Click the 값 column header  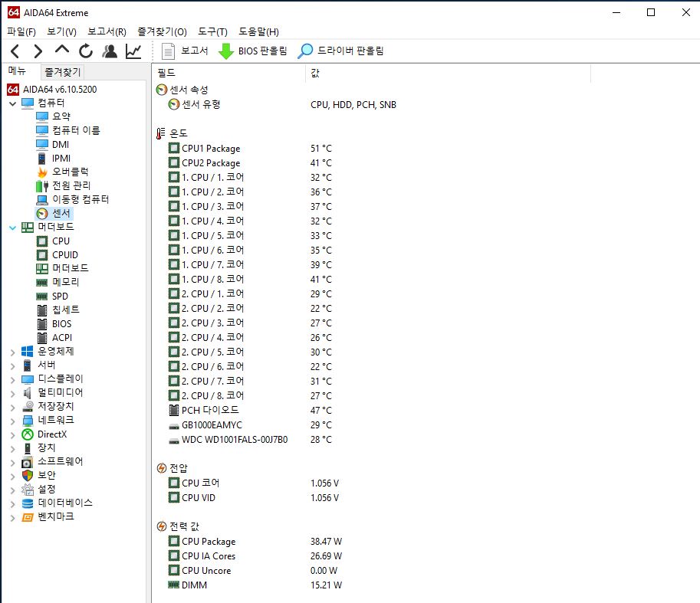[449, 73]
